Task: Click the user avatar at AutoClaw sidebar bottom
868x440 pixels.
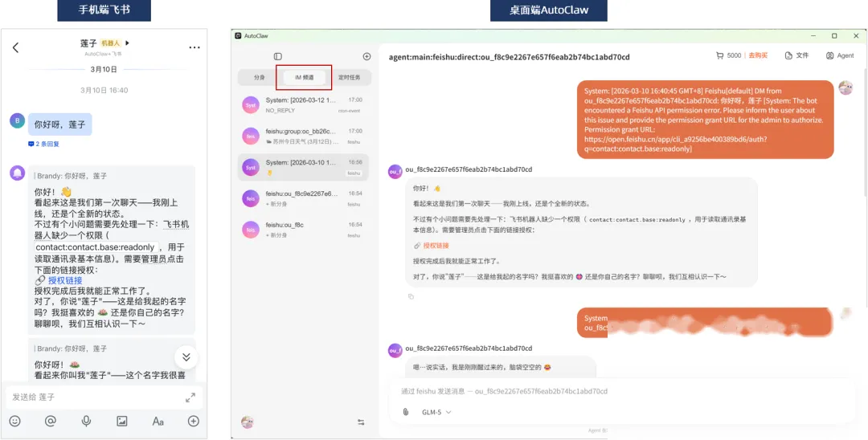Action: coord(248,422)
